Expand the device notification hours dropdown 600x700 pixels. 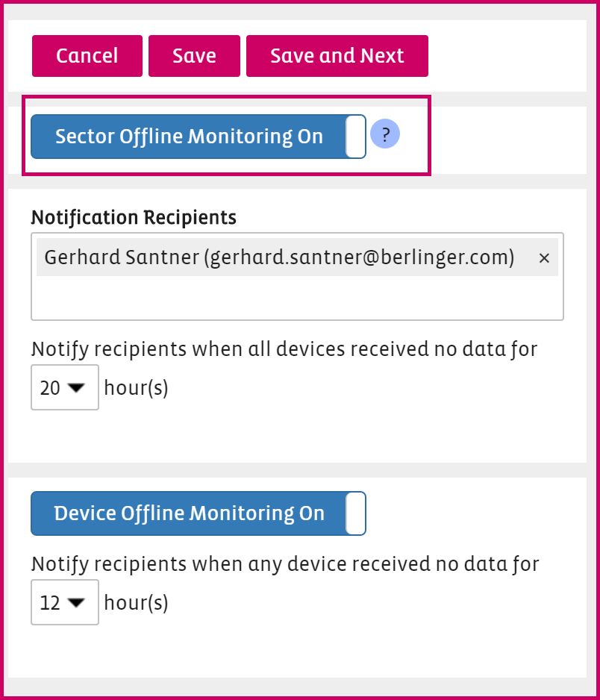64,602
